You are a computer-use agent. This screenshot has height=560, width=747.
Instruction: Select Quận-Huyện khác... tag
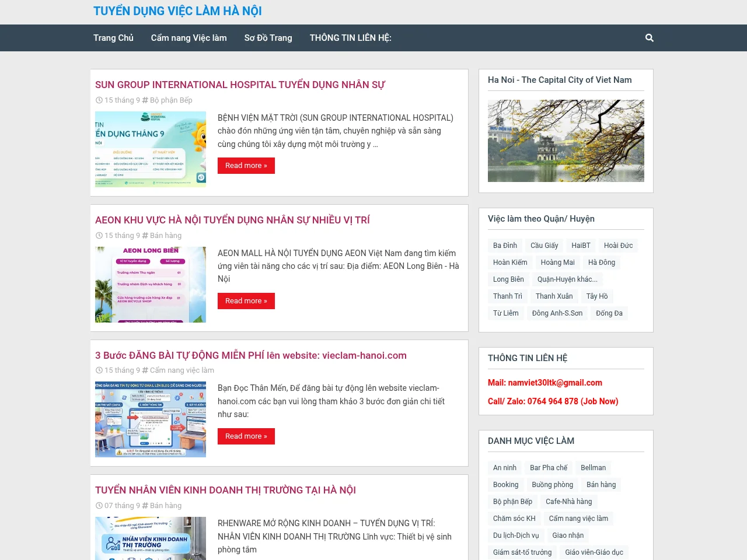point(567,279)
